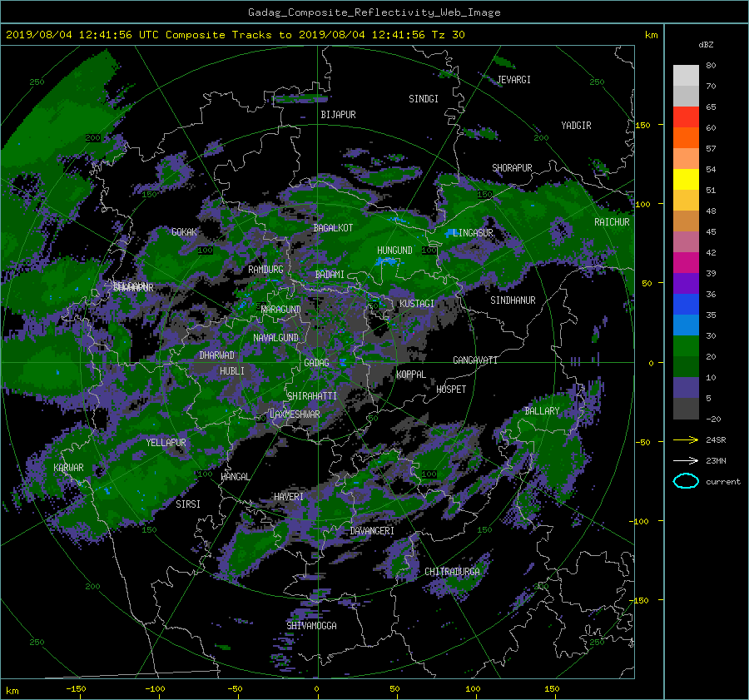The height and width of the screenshot is (700, 749).
Task: Click the Gadag_Composite_Reflectivity_Web_Image title
Action: (374, 12)
